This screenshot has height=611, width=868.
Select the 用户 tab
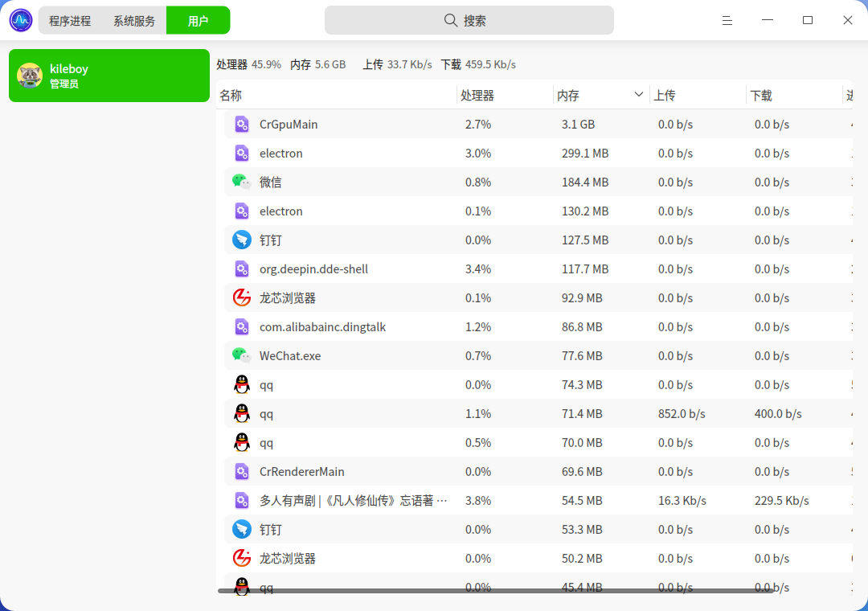[199, 20]
